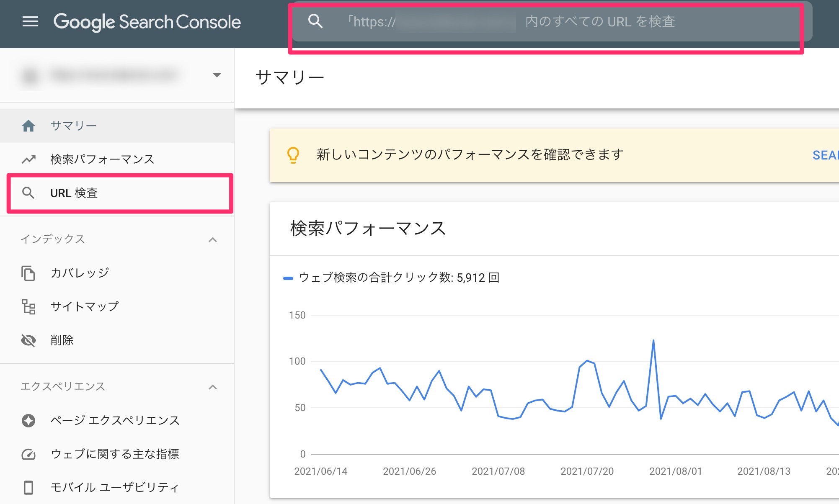Viewport: 839px width, 504px height.
Task: Click the search magnifier icon in top bar
Action: click(315, 21)
